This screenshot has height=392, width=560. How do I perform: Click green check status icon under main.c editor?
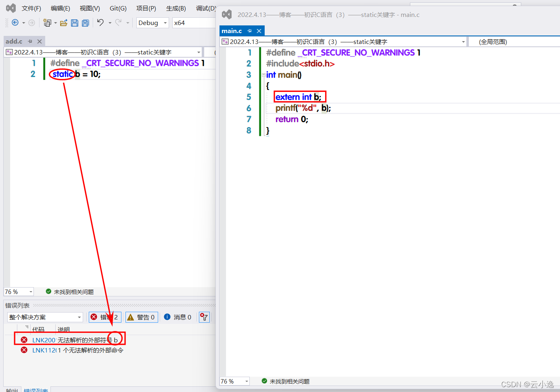tap(264, 381)
